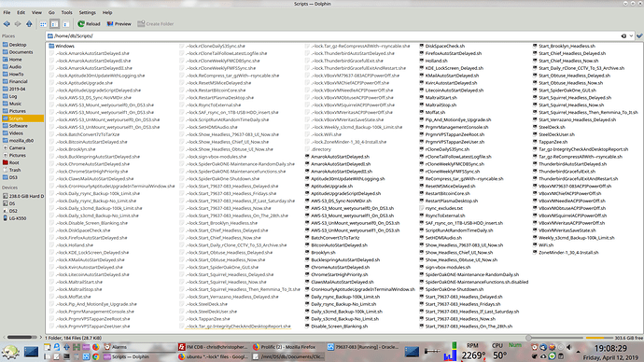Open the KDE application launcher

coord(10,352)
